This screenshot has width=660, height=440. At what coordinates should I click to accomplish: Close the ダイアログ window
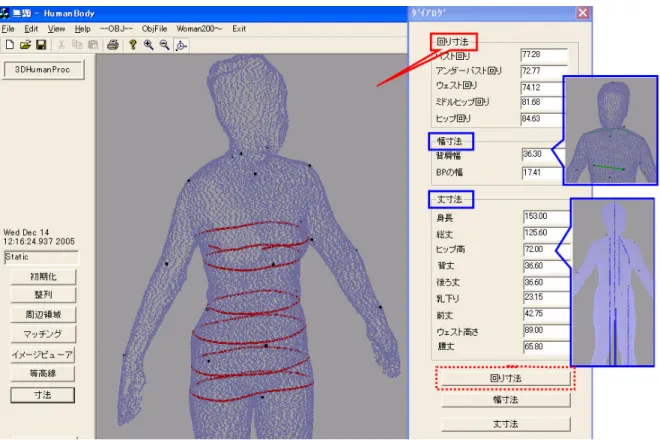(x=583, y=13)
